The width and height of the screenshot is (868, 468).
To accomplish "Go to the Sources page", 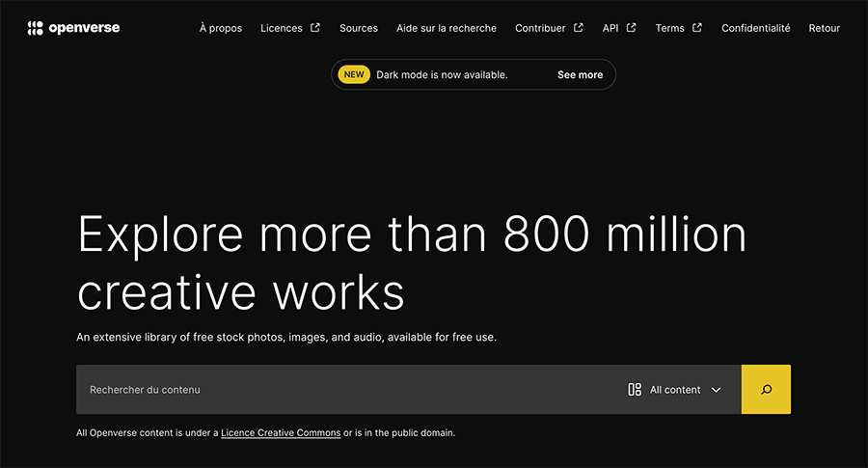I will [359, 28].
